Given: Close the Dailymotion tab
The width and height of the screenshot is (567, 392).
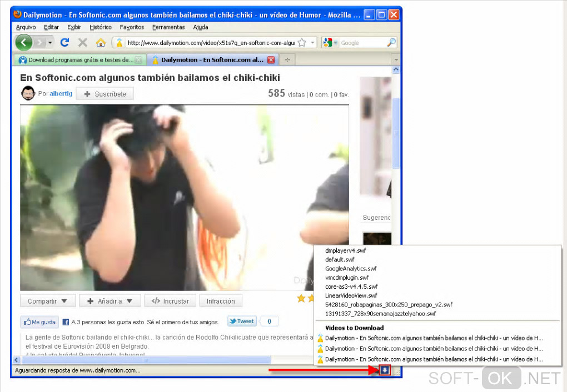Looking at the screenshot, I should pos(271,60).
